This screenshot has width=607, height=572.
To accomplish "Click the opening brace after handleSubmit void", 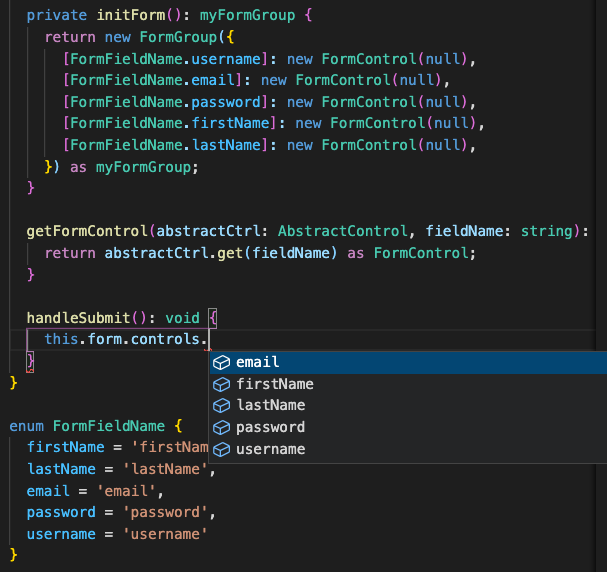I will click(213, 319).
